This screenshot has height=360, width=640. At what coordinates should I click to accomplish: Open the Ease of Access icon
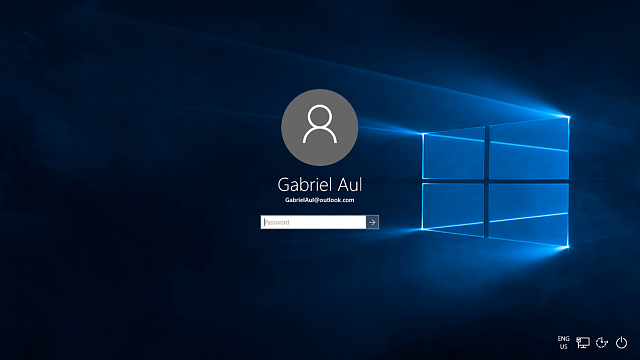click(602, 342)
